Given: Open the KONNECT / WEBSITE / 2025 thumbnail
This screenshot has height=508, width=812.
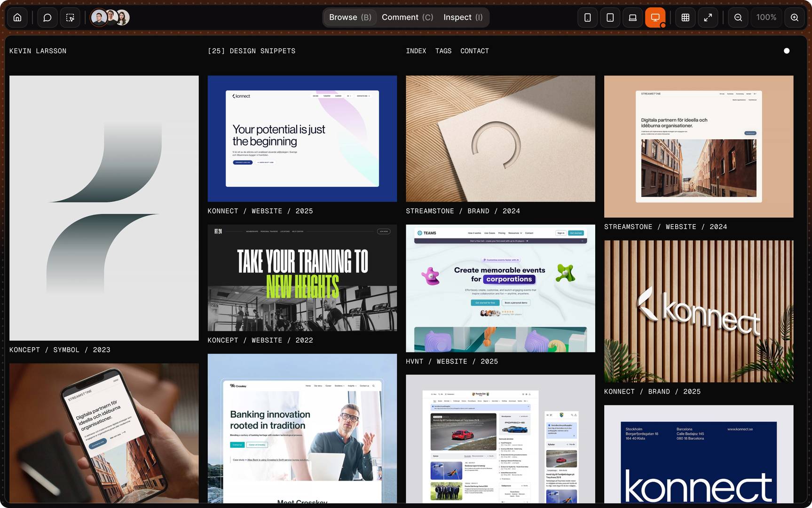Looking at the screenshot, I should [302, 138].
